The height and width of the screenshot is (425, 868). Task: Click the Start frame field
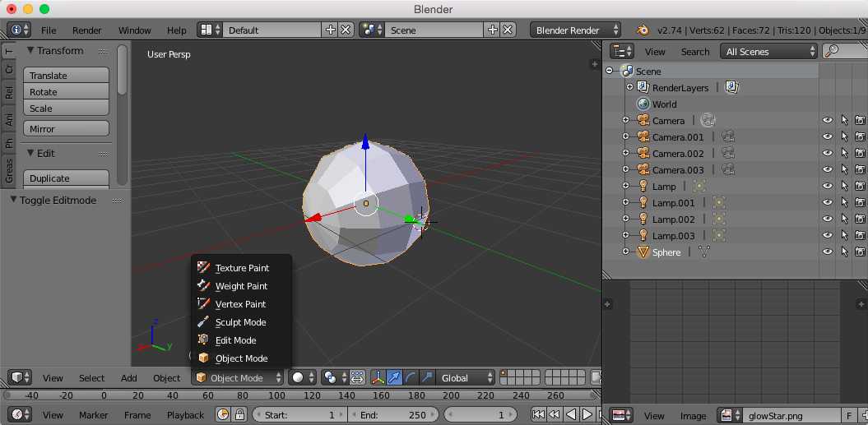pos(300,414)
